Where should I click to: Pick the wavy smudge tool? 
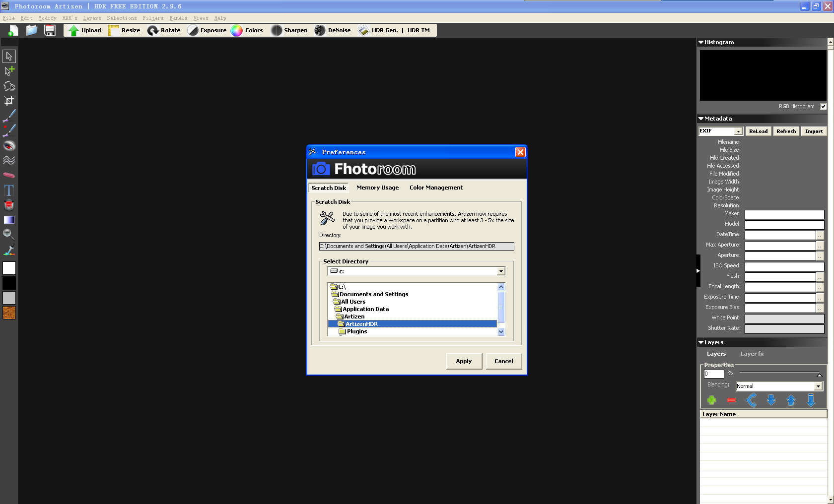pos(9,160)
